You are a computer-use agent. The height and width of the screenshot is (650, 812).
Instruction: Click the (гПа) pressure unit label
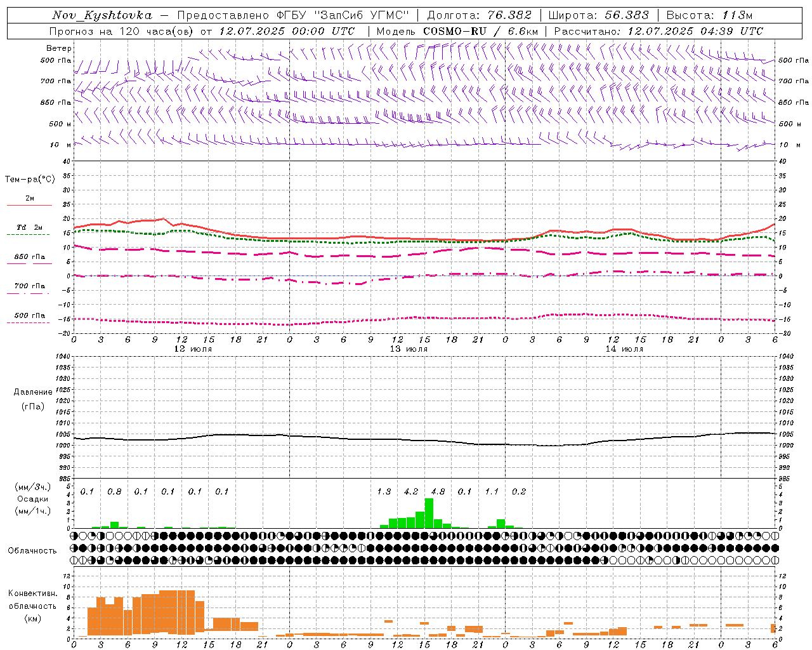[33, 407]
